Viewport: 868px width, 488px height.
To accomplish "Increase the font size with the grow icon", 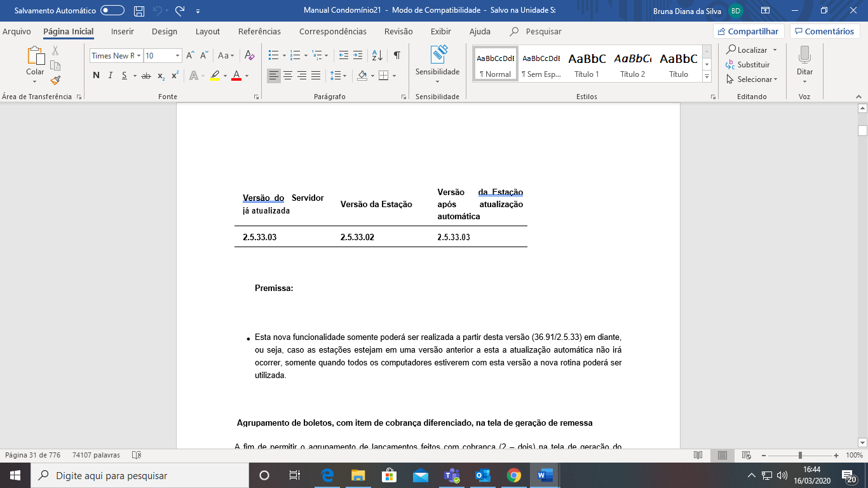I will [x=190, y=56].
